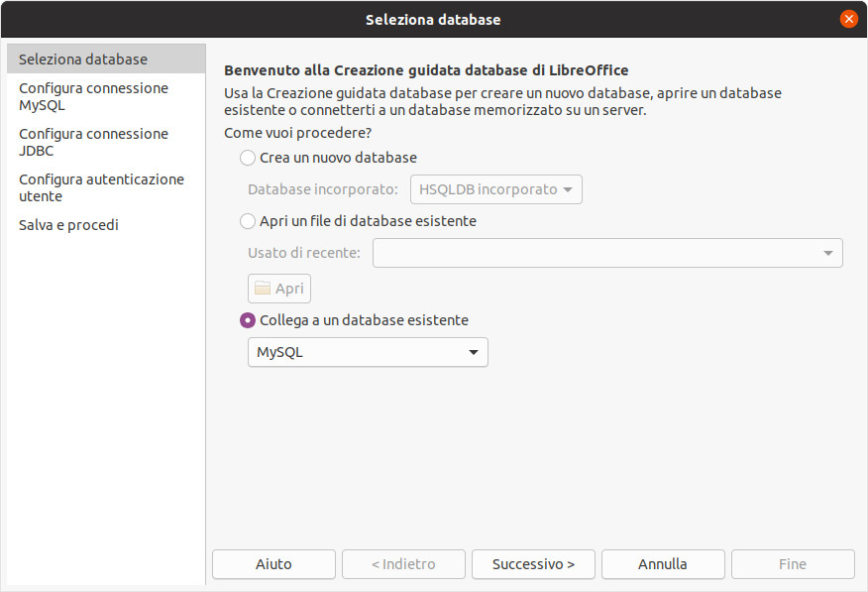Click the Aiuto button

[273, 564]
